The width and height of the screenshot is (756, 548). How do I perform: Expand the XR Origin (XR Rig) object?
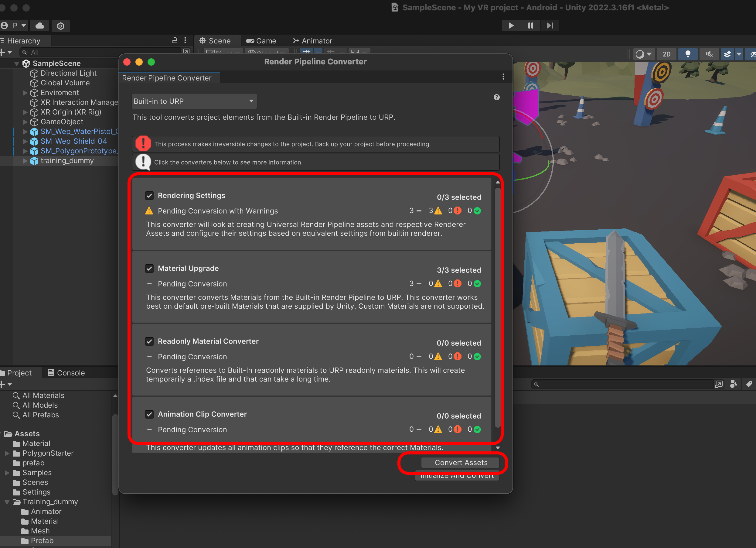pos(25,112)
